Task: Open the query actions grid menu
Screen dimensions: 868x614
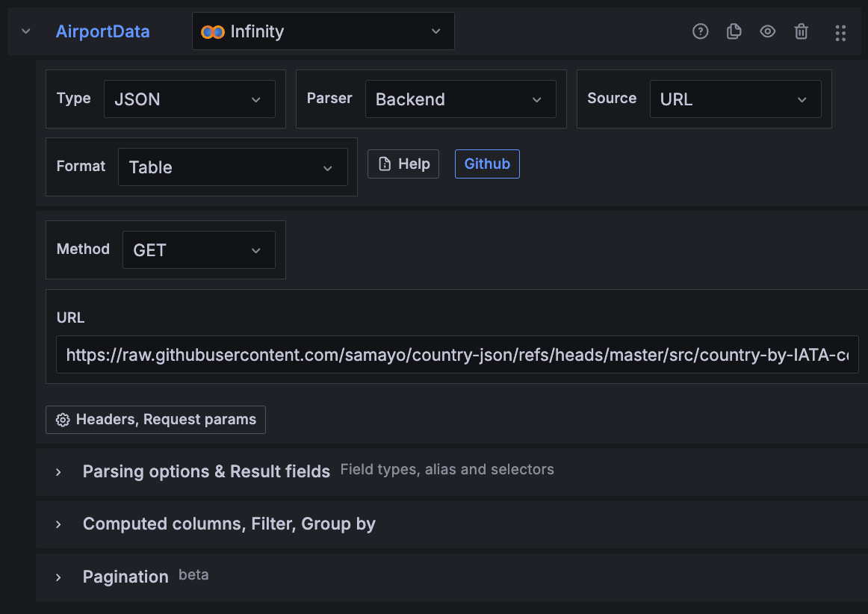Action: [840, 32]
